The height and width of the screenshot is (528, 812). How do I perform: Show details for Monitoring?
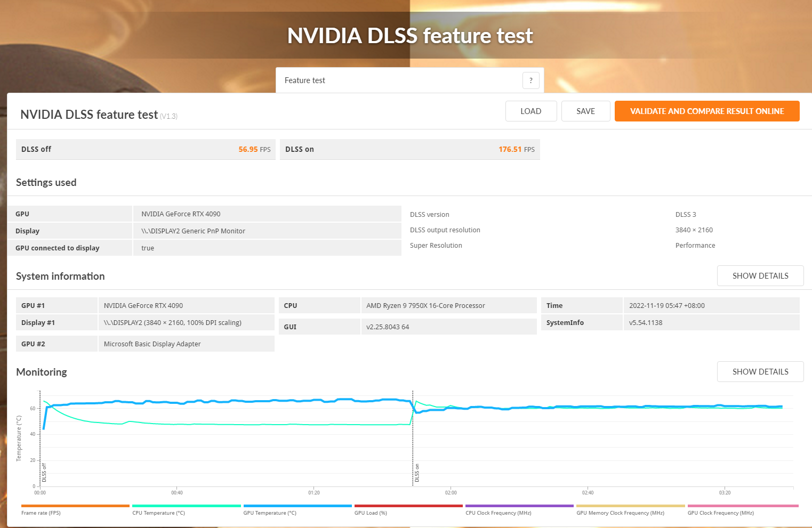[x=760, y=372]
